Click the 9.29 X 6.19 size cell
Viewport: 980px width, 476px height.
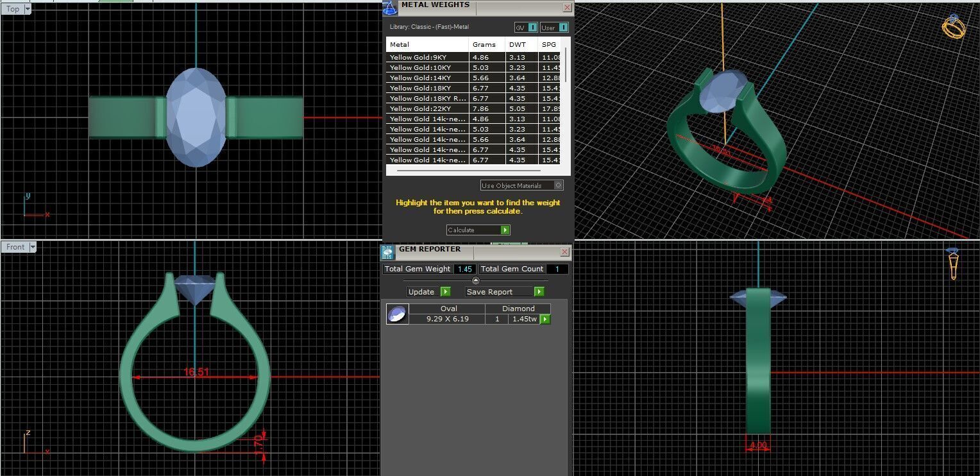coord(447,319)
